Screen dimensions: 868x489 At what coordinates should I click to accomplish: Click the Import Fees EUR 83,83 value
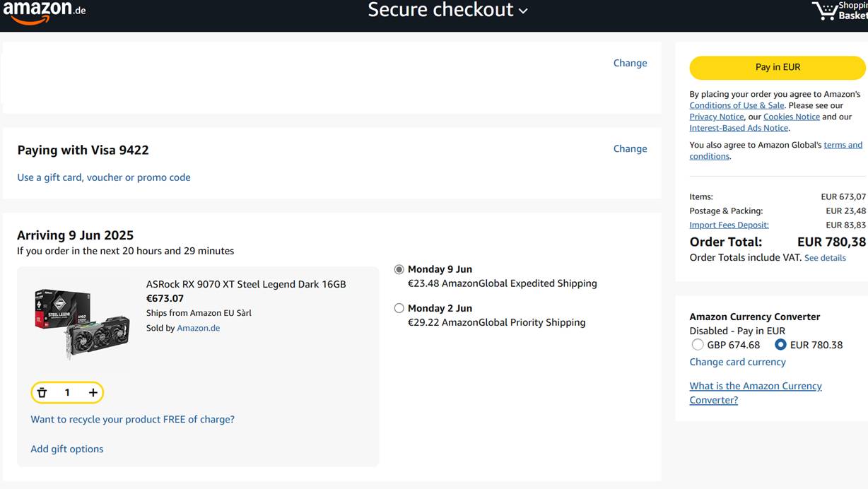(845, 225)
